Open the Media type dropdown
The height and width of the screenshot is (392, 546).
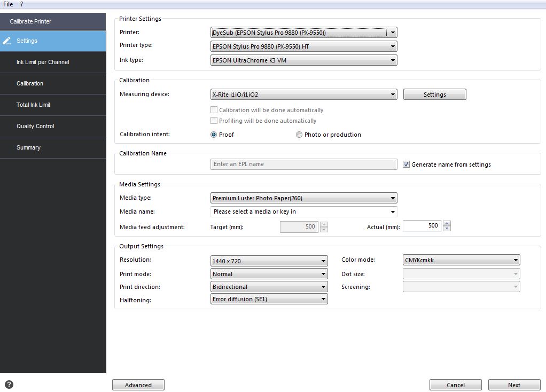point(393,198)
